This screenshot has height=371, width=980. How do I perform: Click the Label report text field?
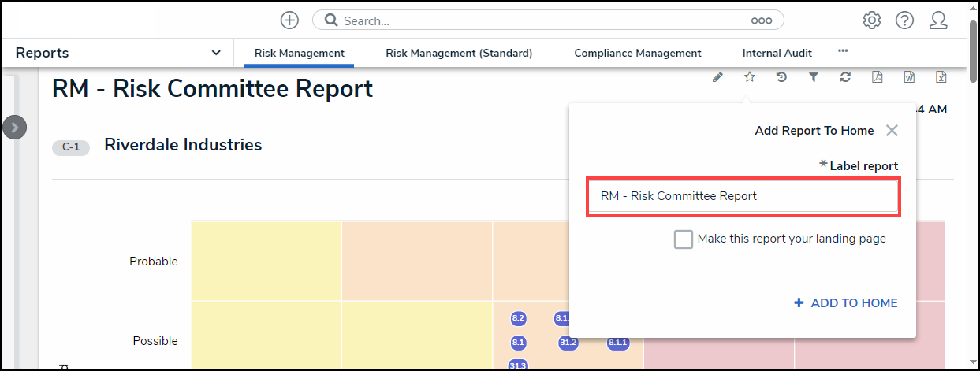[x=743, y=197]
